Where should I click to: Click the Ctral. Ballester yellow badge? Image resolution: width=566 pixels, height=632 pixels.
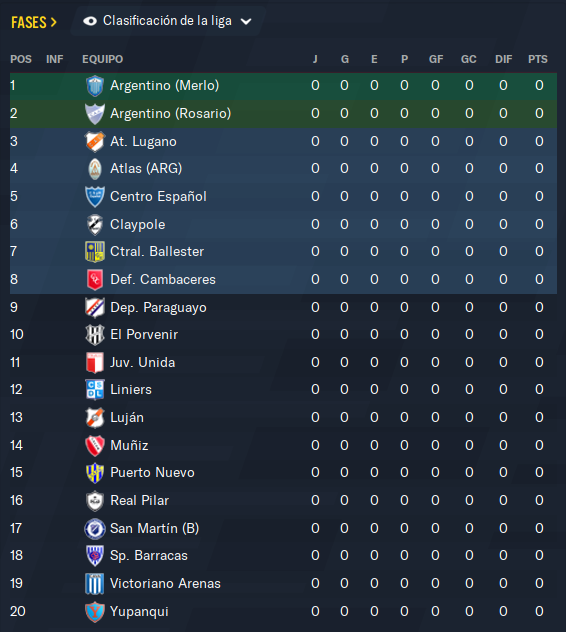95,252
